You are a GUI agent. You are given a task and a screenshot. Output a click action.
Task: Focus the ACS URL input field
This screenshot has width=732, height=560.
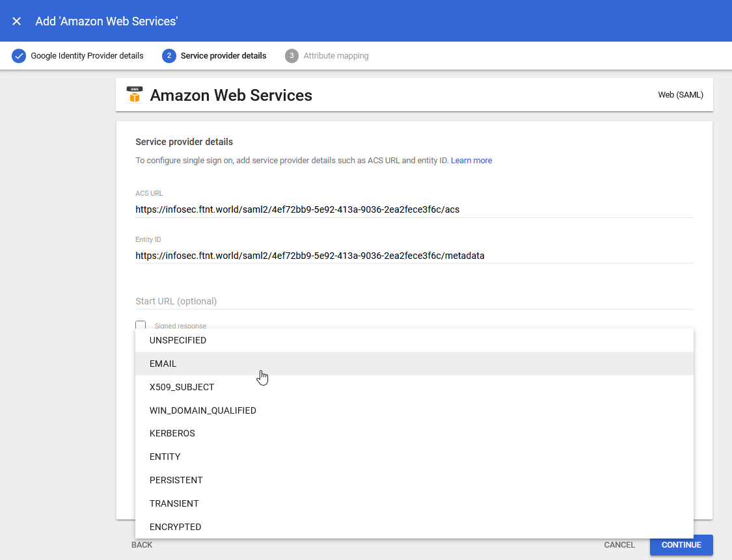[414, 209]
